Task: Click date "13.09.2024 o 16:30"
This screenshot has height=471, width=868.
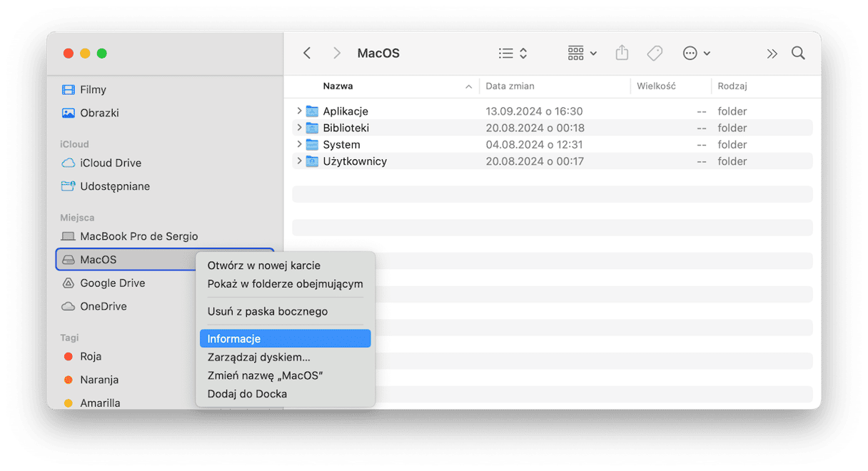Action: pyautogui.click(x=534, y=111)
